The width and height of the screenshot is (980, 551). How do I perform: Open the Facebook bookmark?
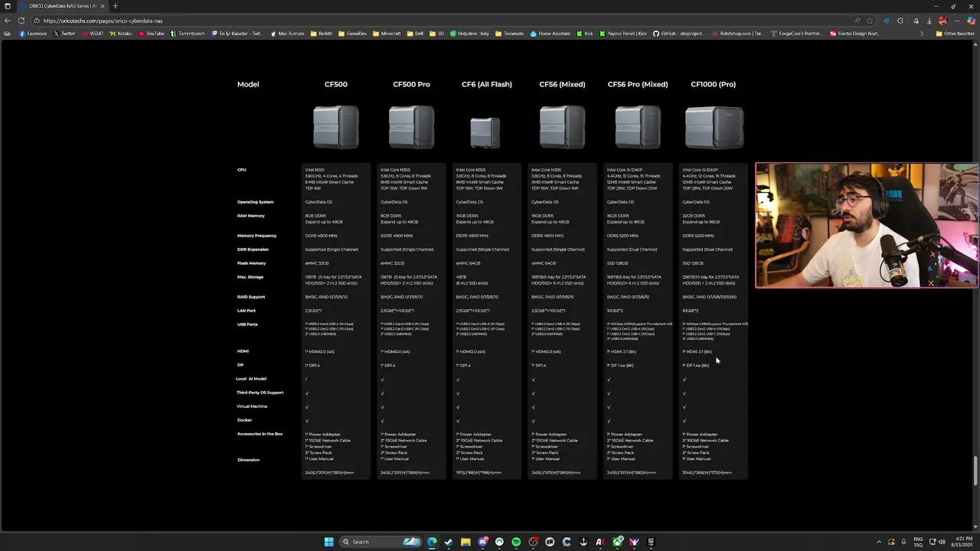pyautogui.click(x=33, y=34)
